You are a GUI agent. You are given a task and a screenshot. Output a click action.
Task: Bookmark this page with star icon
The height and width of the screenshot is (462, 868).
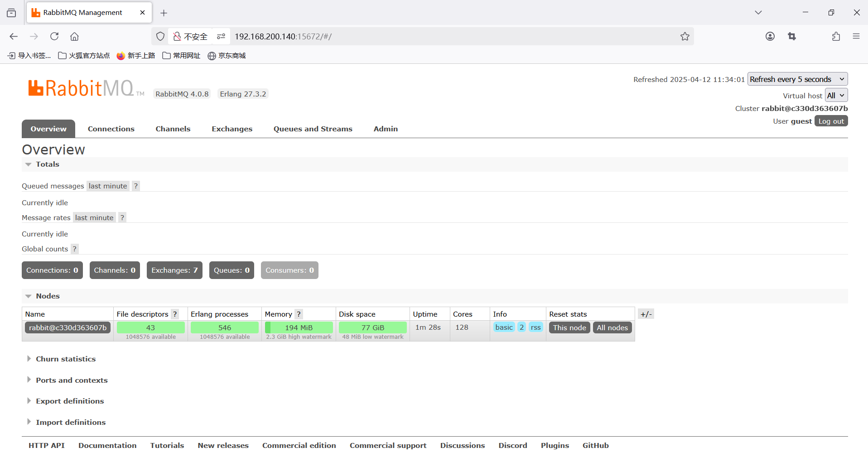(x=685, y=36)
